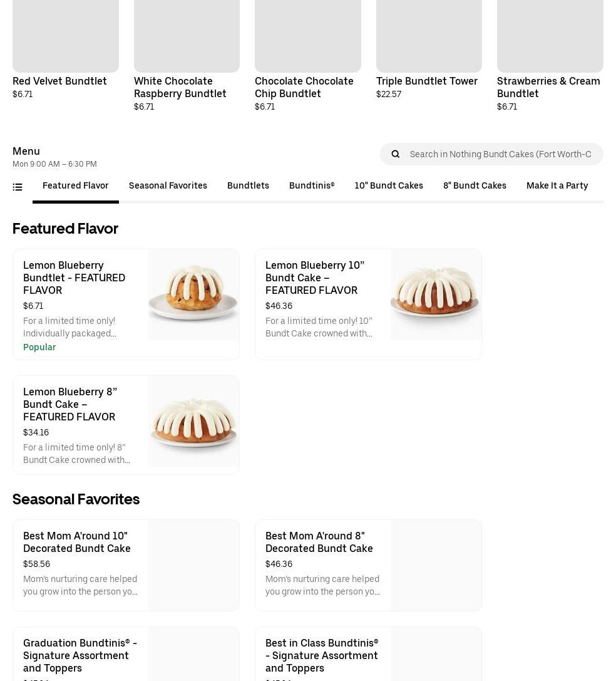
Task: Open the menu category list icon
Action: pos(18,187)
